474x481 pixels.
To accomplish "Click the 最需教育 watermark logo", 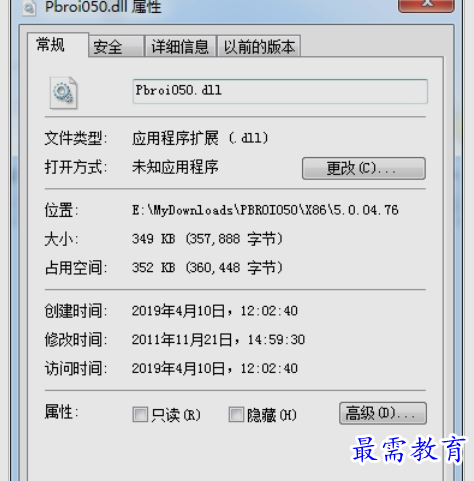I will pyautogui.click(x=409, y=450).
